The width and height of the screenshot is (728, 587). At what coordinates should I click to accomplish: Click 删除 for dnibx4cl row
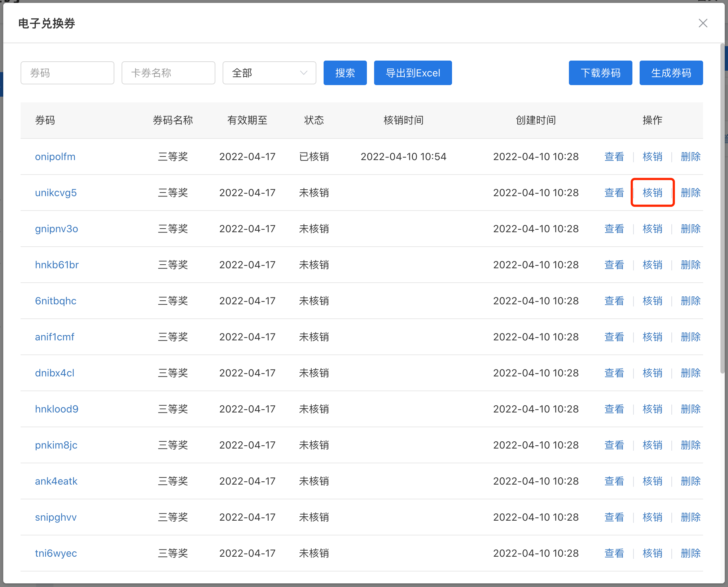tap(691, 373)
